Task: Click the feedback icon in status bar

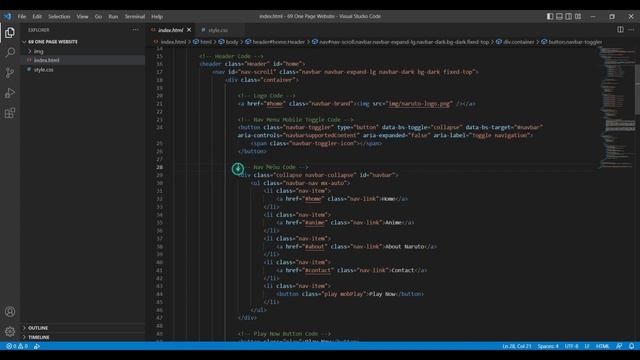Action: (619, 346)
